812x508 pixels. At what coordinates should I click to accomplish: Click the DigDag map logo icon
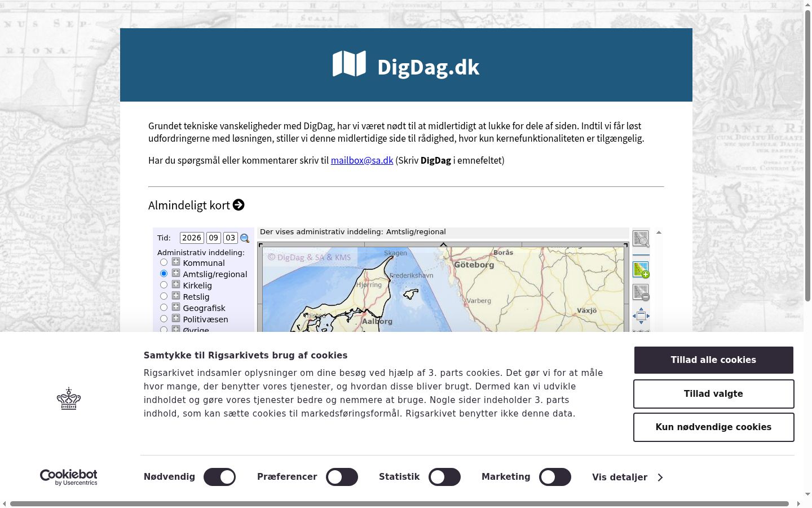coord(349,64)
